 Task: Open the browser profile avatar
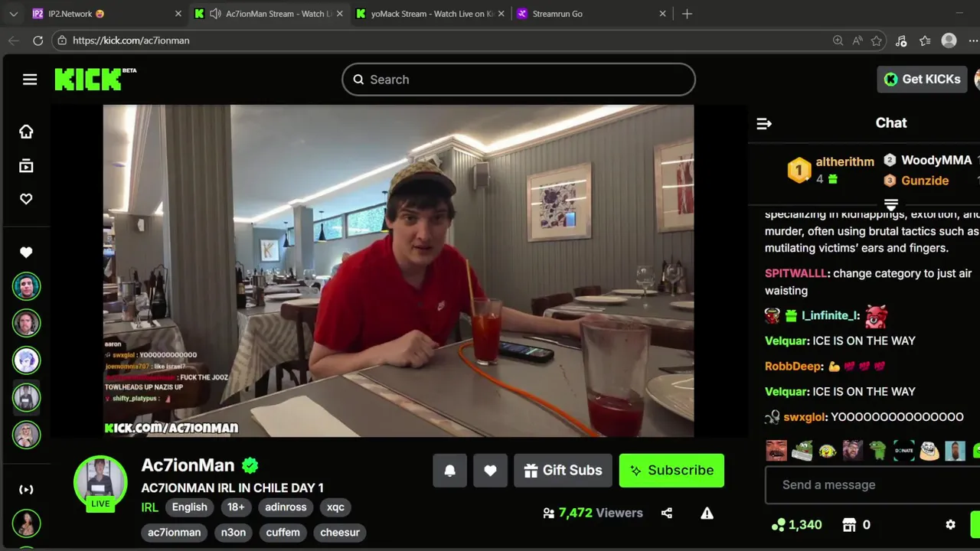coord(949,41)
